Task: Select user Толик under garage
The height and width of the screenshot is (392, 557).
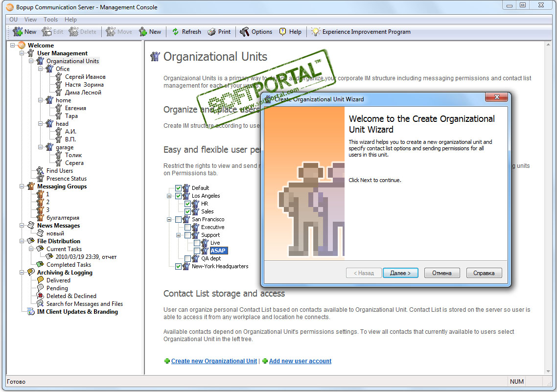Action: click(73, 155)
